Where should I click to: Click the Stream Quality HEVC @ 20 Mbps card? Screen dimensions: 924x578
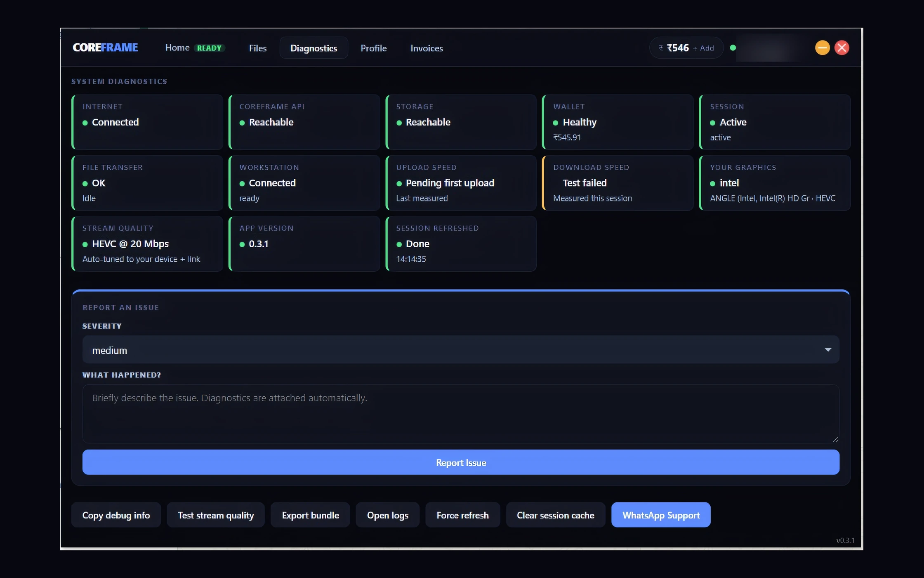click(x=147, y=244)
